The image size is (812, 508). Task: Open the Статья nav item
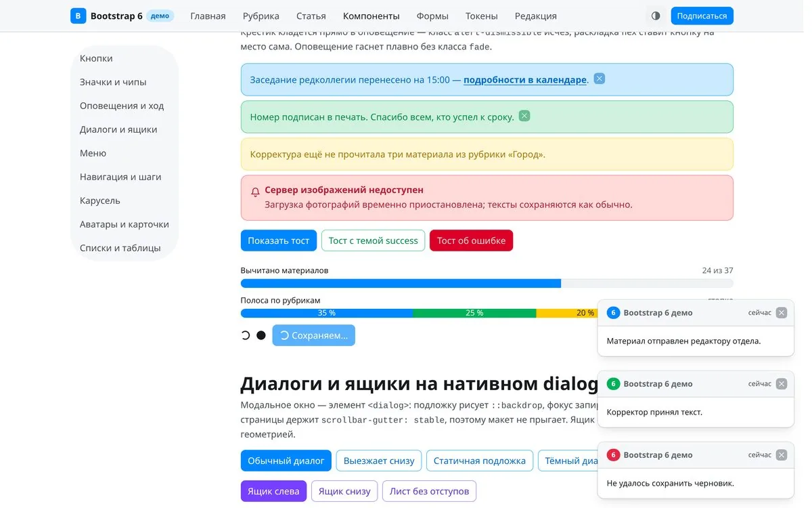tap(311, 16)
